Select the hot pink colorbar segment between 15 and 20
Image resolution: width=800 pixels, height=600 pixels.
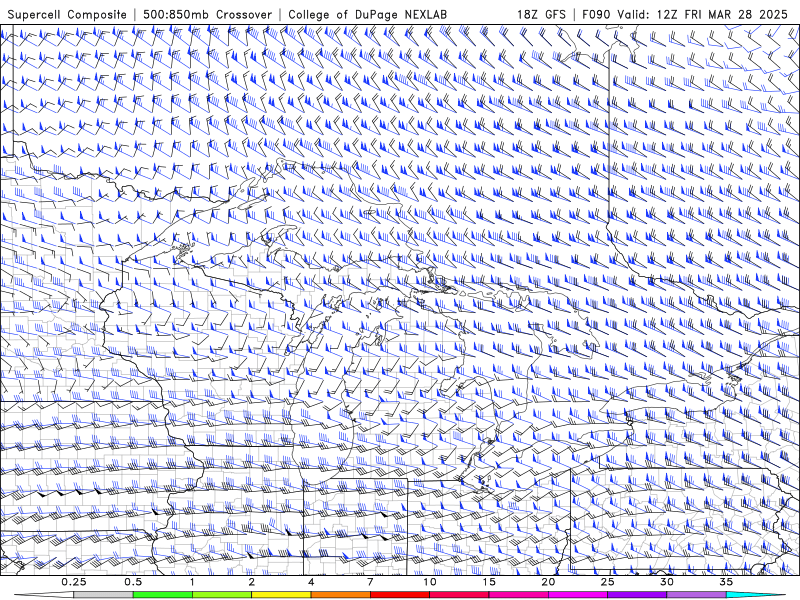(518, 595)
